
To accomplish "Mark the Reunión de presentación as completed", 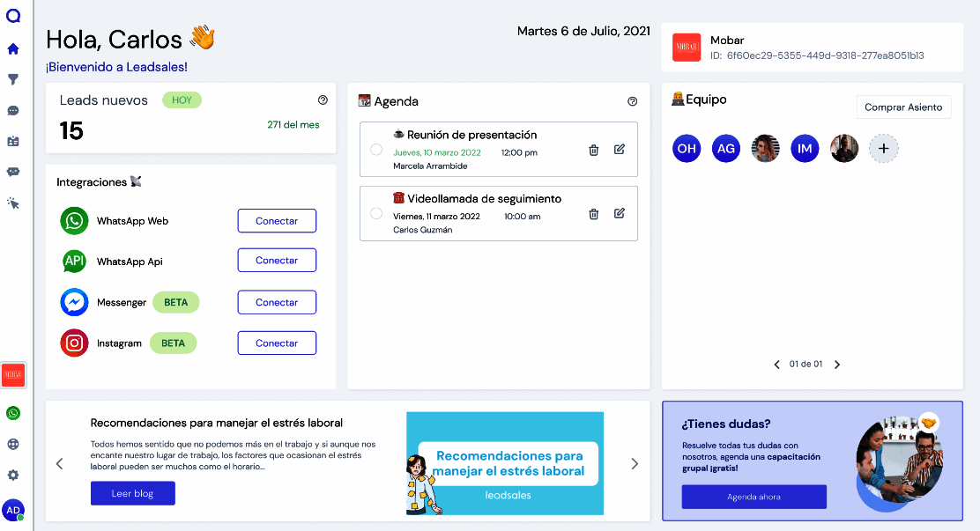I will 376,150.
